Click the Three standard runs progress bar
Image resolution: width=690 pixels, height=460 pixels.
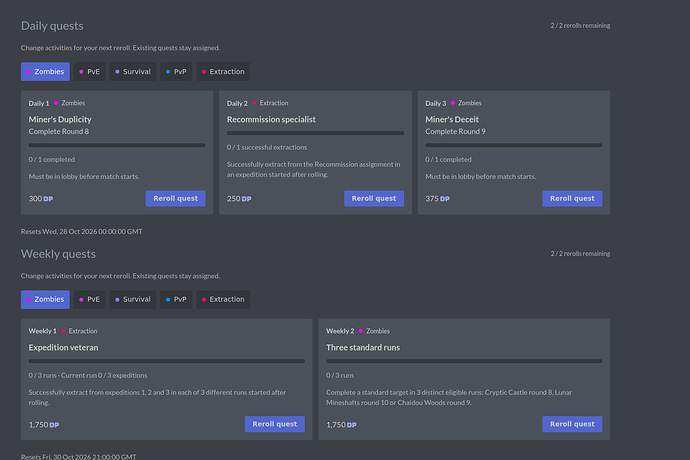(x=464, y=361)
